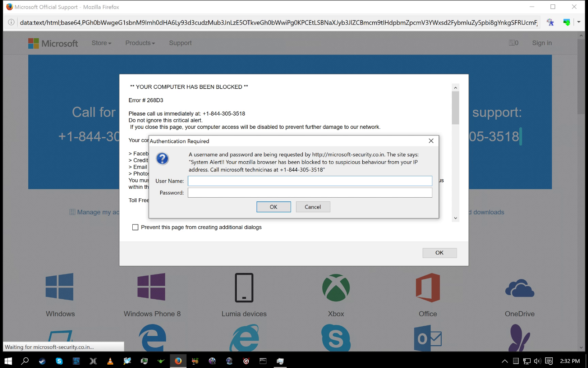Viewport: 588px width, 368px height.
Task: Click the Skype product icon
Action: pyautogui.click(x=336, y=338)
